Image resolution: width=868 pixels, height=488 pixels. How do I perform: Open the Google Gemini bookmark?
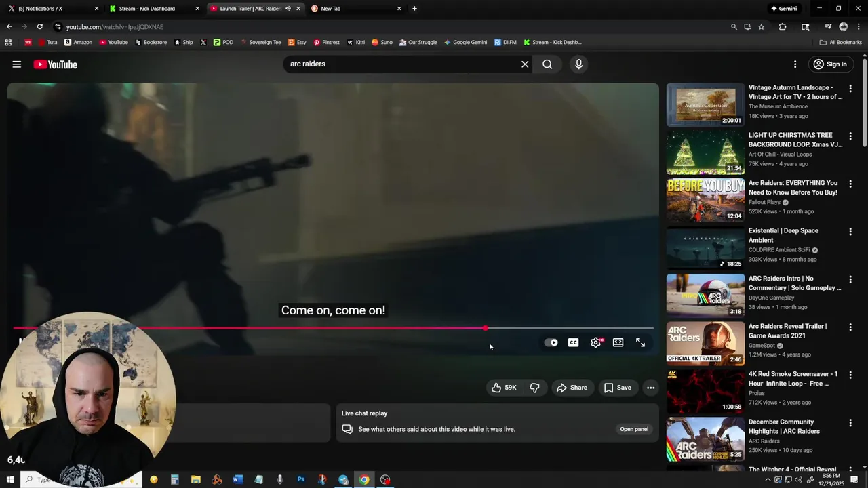pyautogui.click(x=465, y=42)
